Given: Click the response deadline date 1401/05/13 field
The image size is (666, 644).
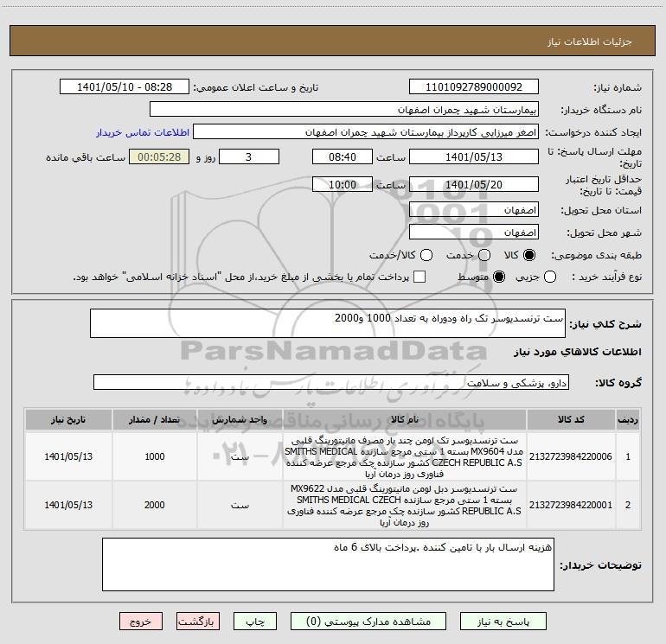Looking at the screenshot, I should tap(474, 156).
